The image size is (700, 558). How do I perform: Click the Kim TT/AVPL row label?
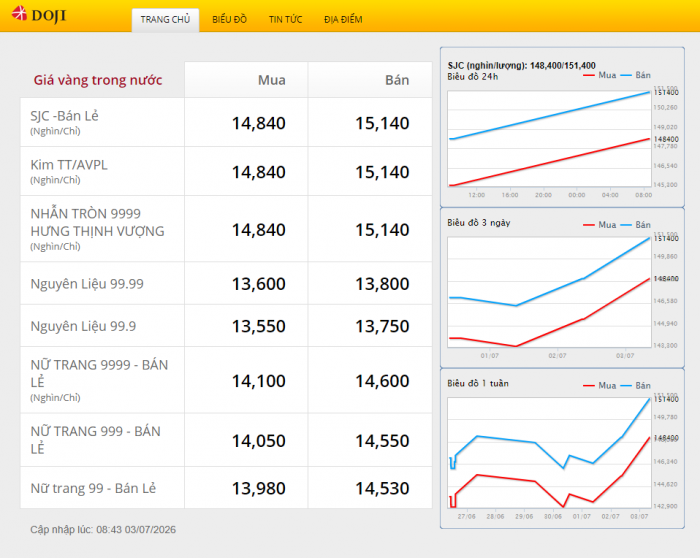point(69,165)
